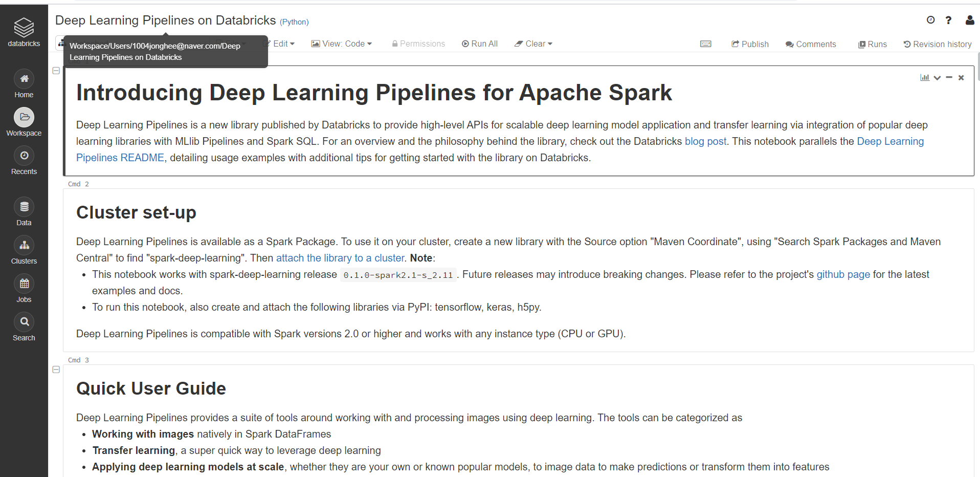Click the Quick User Guide heading
The height and width of the screenshot is (477, 980).
click(x=151, y=388)
